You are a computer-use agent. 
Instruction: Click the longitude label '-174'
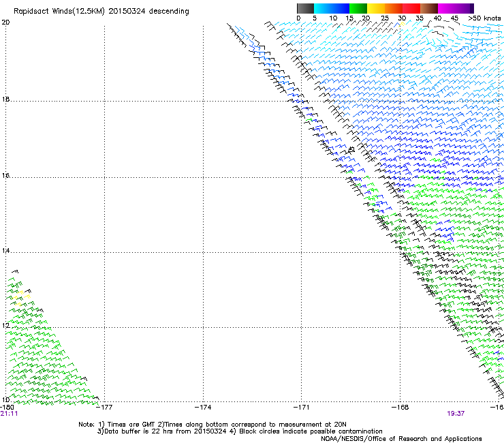pyautogui.click(x=203, y=408)
